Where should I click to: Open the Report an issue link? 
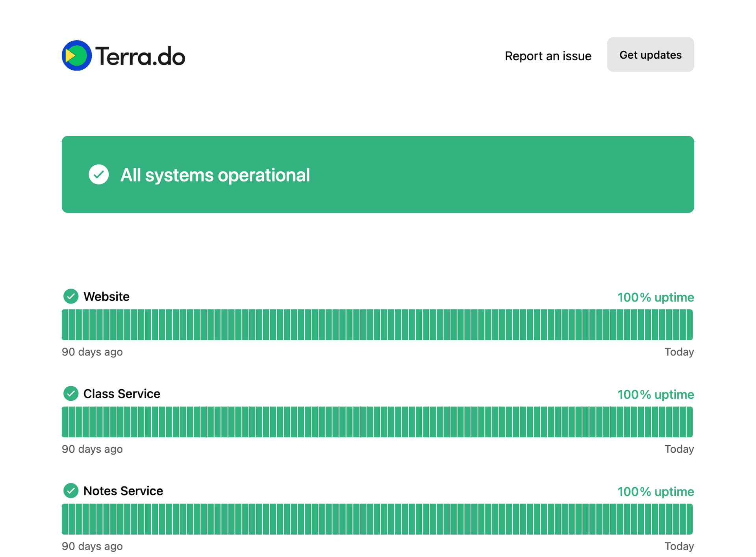click(548, 56)
